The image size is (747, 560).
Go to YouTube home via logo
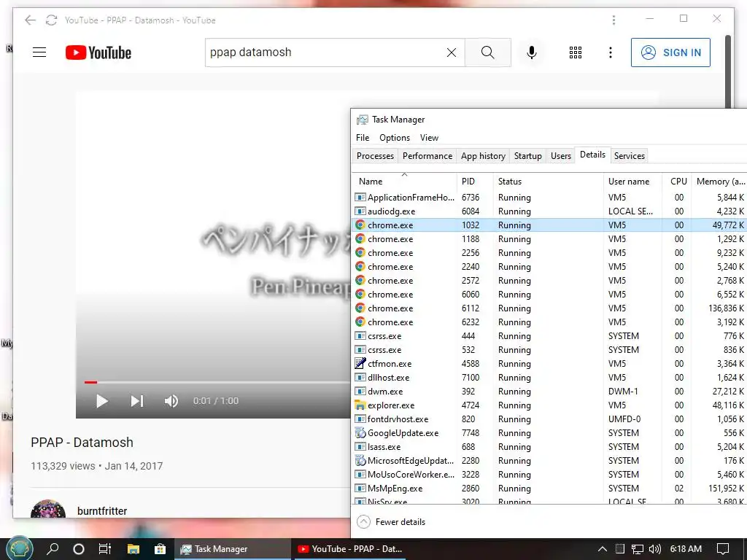(98, 52)
